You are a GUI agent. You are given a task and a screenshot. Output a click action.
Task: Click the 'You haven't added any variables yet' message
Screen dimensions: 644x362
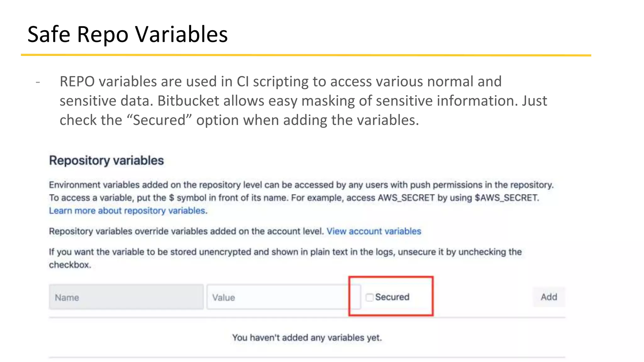point(307,337)
